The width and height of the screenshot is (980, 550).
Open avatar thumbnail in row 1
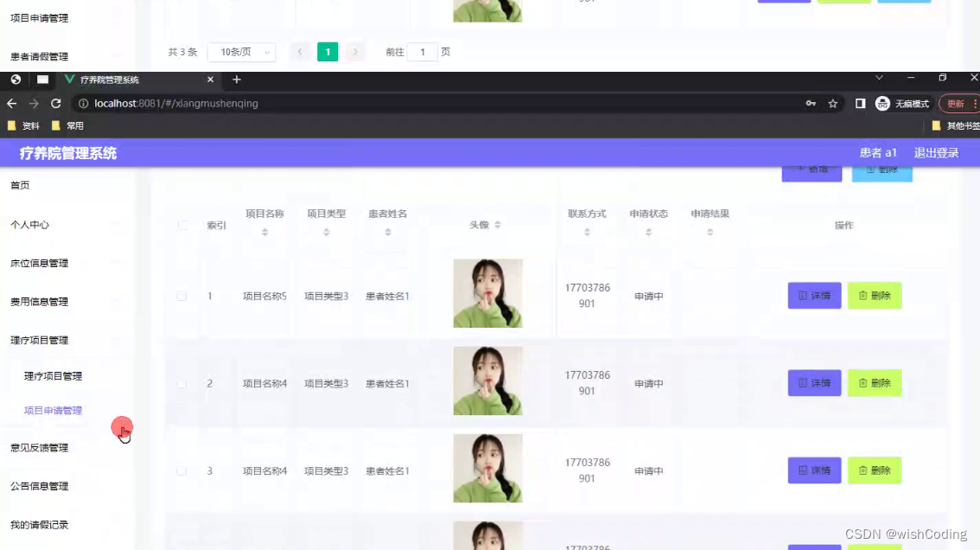coord(487,293)
